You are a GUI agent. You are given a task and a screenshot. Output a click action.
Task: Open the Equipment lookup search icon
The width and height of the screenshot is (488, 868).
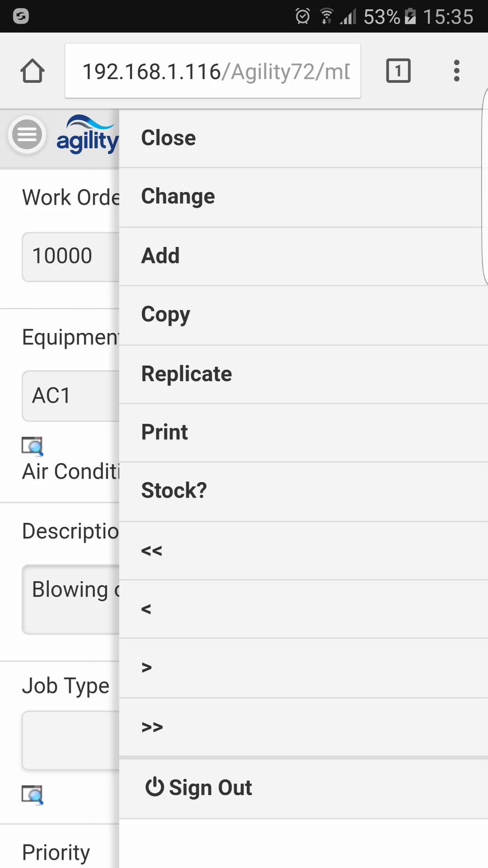click(x=32, y=446)
